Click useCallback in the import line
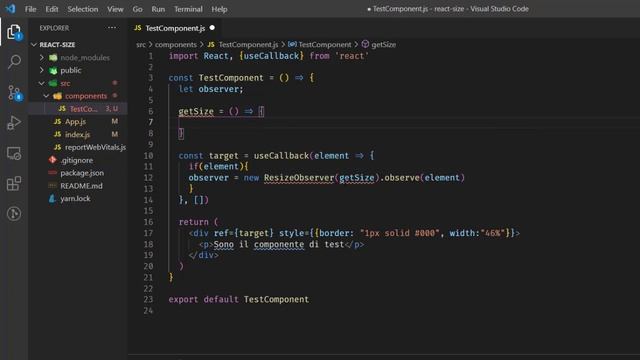Viewport: 640px width, 360px height. pos(271,56)
